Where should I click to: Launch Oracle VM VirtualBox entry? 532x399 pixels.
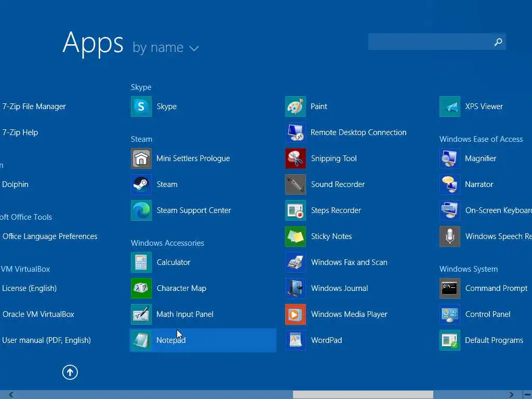(x=38, y=314)
